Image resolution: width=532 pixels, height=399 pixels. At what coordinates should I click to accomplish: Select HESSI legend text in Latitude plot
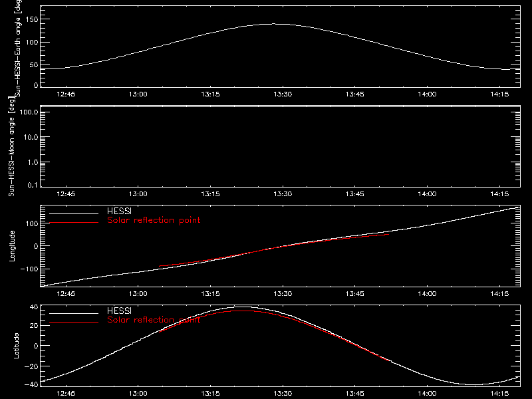point(119,311)
